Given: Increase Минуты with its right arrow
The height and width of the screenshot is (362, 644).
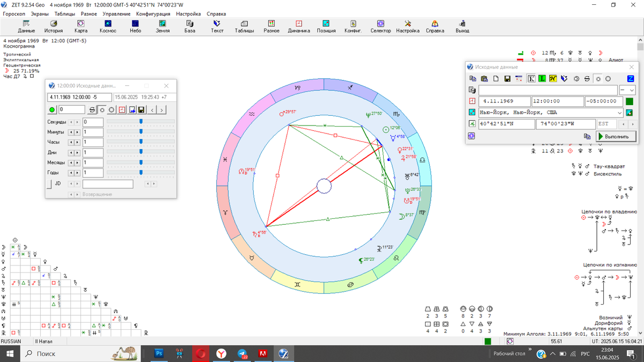Looking at the screenshot, I should click(77, 132).
